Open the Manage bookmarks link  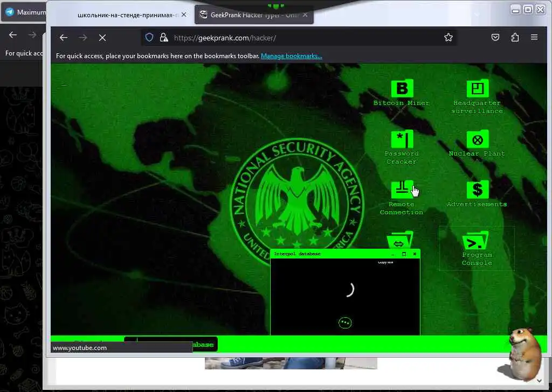[x=292, y=56]
